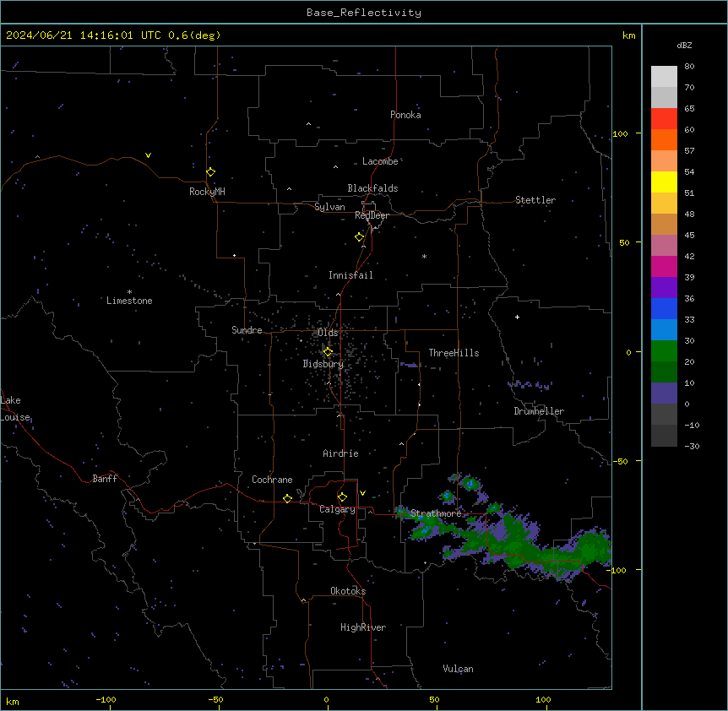Click the yellow diamond marker below RedDeer
Viewport: 728px width, 711px height.
click(359, 236)
